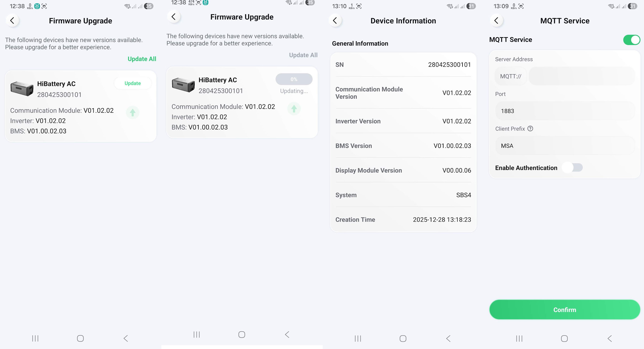644x349 pixels.
Task: Click the 0% updating progress bar
Action: pyautogui.click(x=294, y=79)
